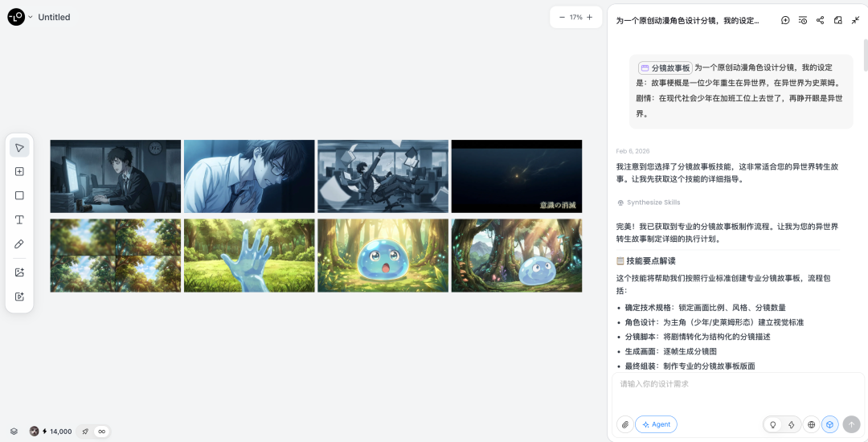Focus the design request input field

(x=738, y=393)
